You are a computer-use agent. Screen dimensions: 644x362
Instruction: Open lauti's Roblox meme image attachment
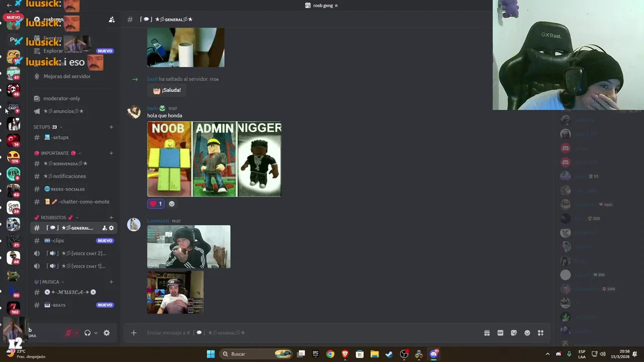coord(214,159)
